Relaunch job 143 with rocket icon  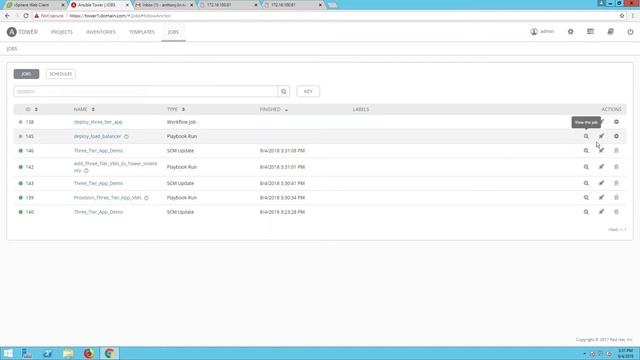tap(601, 183)
